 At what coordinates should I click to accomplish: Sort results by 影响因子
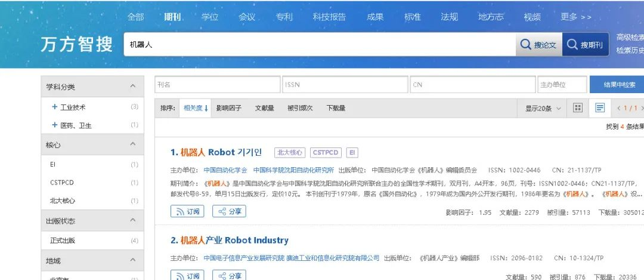tap(229, 108)
